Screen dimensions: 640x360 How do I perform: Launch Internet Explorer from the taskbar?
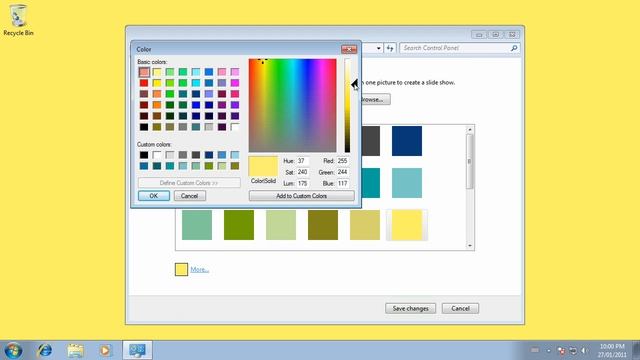tap(44, 350)
